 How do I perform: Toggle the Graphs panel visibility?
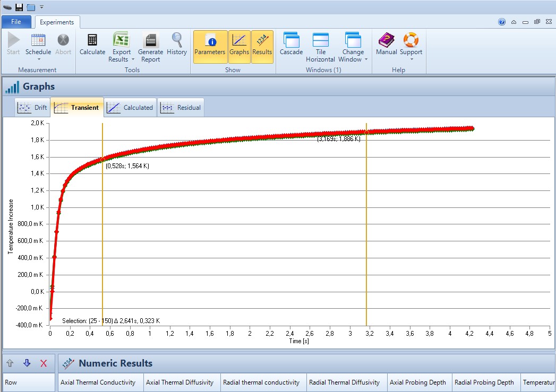click(239, 47)
